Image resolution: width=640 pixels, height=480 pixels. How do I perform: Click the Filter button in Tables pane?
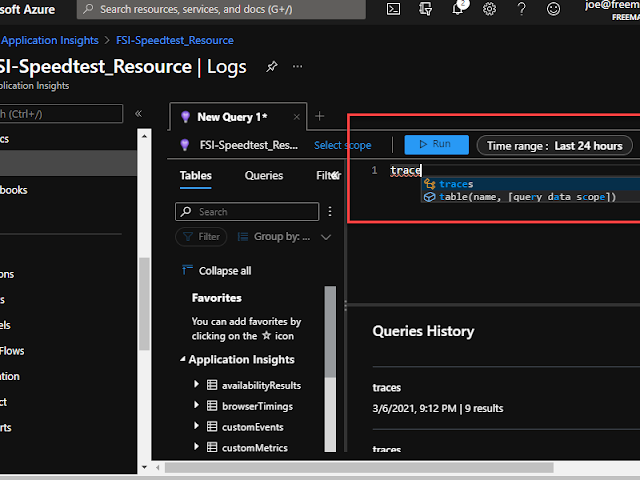click(x=201, y=237)
